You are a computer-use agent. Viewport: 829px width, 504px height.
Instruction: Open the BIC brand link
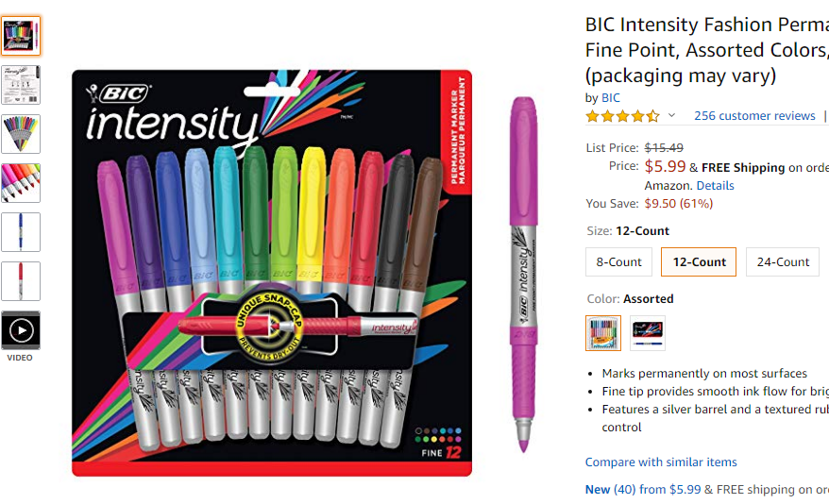(x=611, y=98)
